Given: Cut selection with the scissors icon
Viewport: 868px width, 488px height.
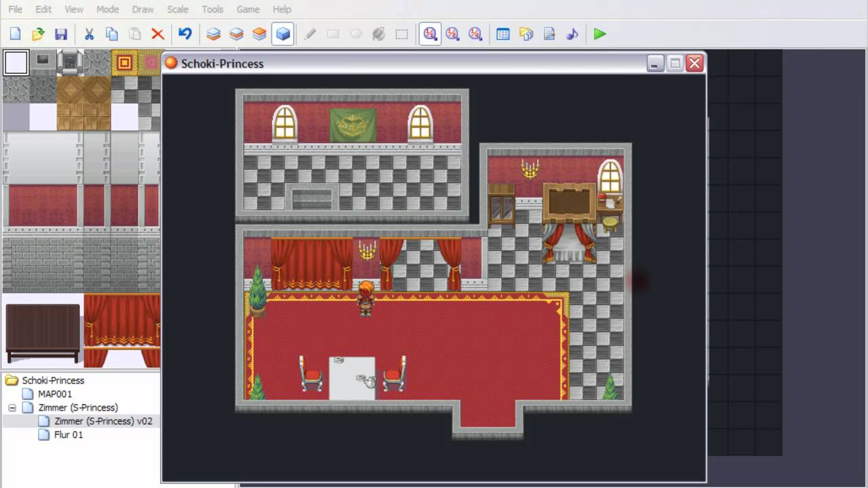Looking at the screenshot, I should point(89,34).
